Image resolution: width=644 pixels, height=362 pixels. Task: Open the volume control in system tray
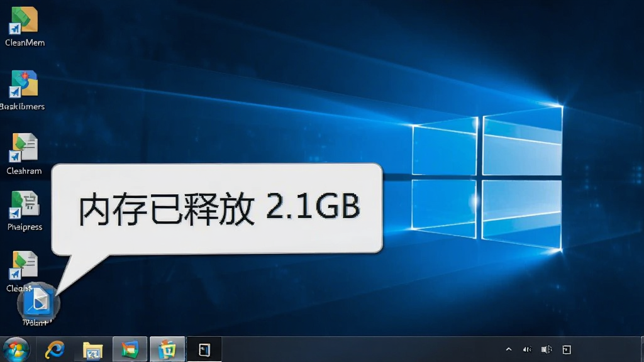528,349
